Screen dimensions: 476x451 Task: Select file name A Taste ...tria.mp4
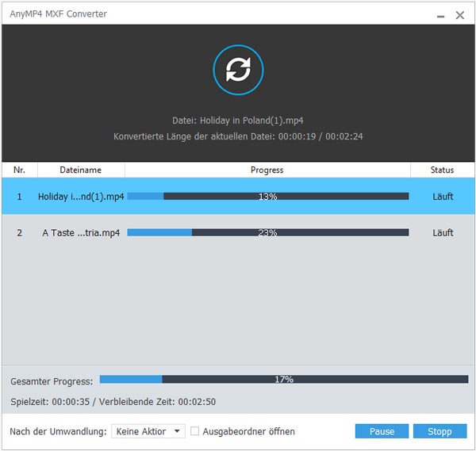81,233
